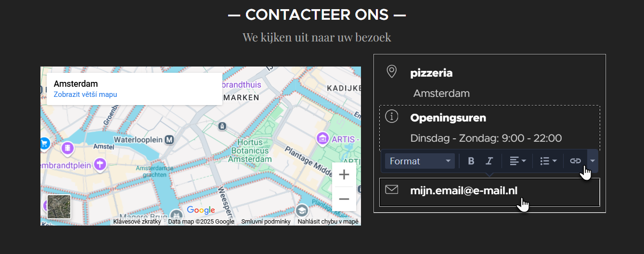Click the Waterlooplein metro station marker

169,140
